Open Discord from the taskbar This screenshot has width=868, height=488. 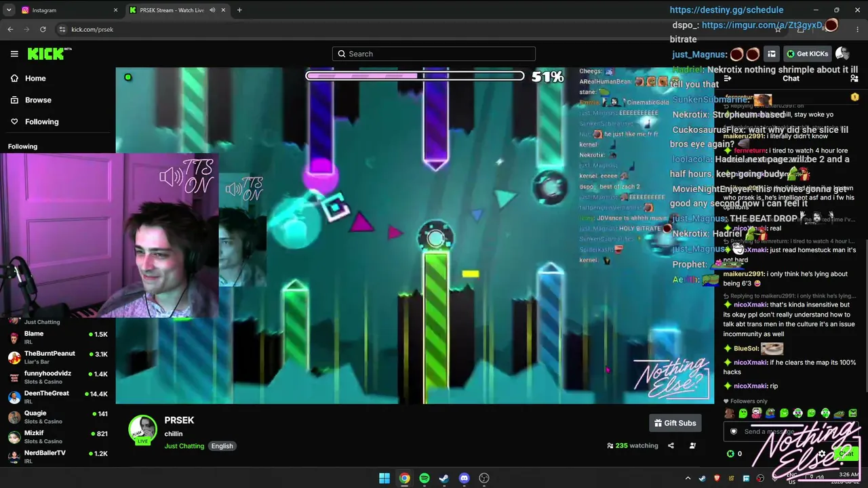pyautogui.click(x=464, y=479)
